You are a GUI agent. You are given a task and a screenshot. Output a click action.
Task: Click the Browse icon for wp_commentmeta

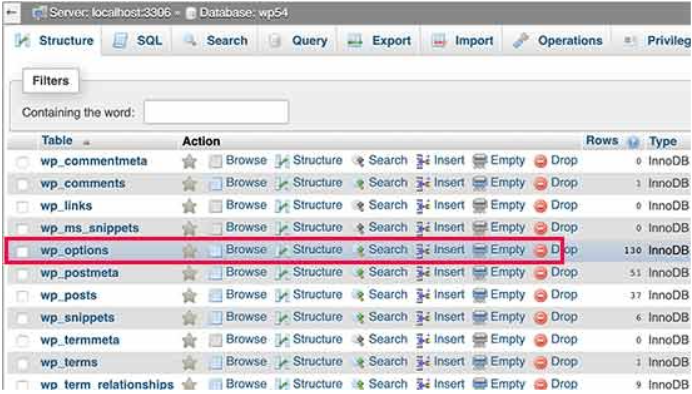(x=215, y=161)
